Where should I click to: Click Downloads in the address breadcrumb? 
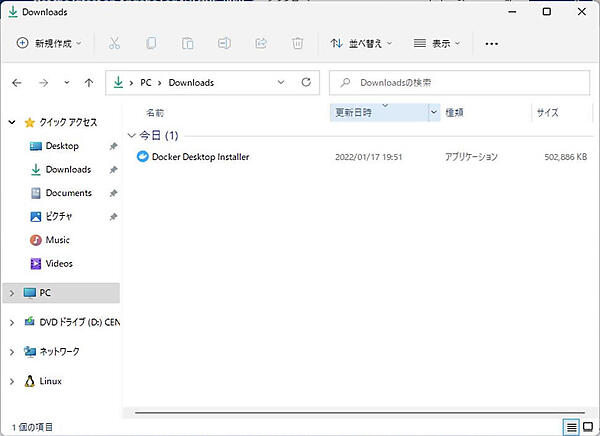pyautogui.click(x=191, y=82)
